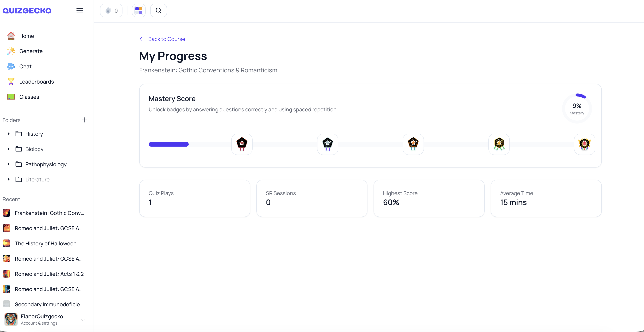Screen dimensions: 644x332
Task: Open the streak flame counter
Action: [111, 10]
